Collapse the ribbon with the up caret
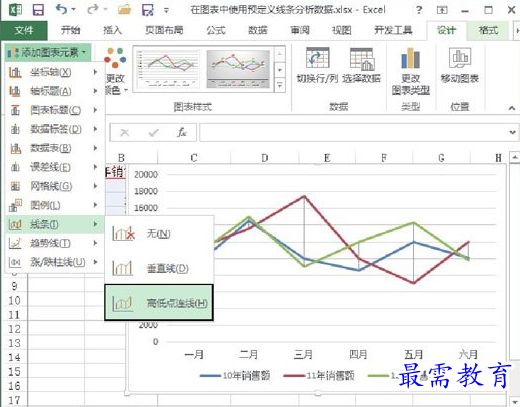This screenshot has width=520, height=407. [512, 108]
